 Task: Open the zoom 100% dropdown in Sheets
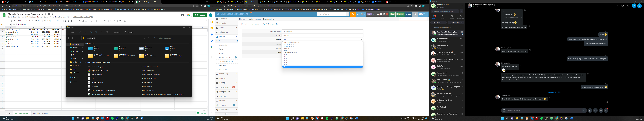[21, 21]
